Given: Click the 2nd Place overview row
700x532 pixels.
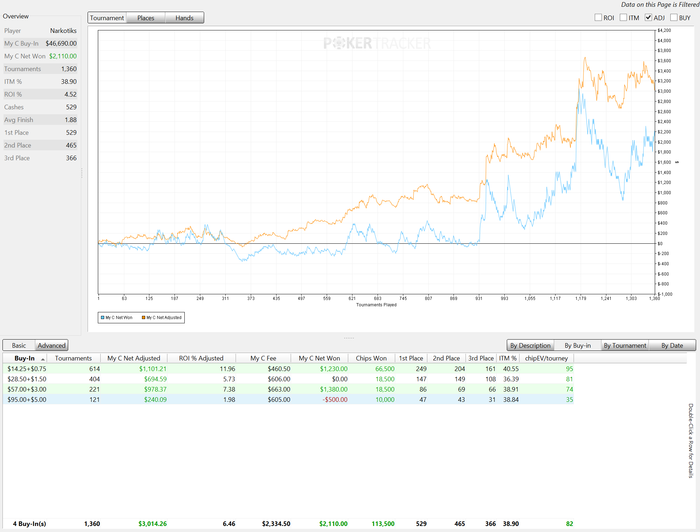Looking at the screenshot, I should pyautogui.click(x=40, y=145).
